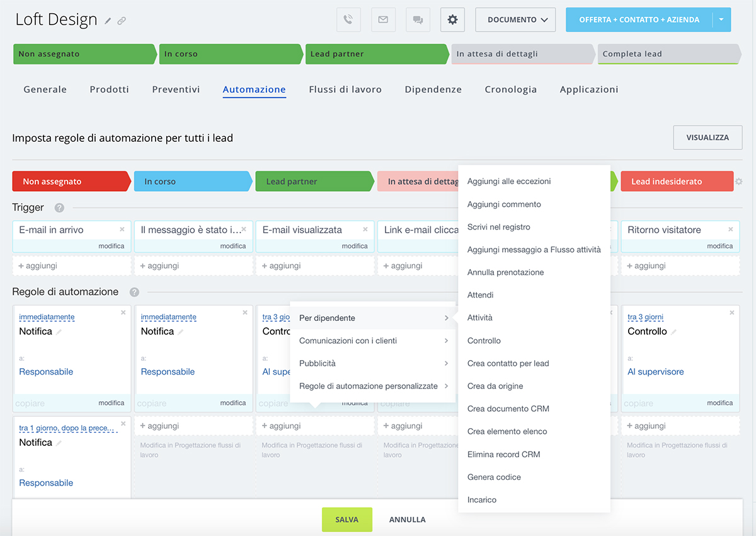Click modifica on the Ritorno visitatore trigger
This screenshot has width=756, height=536.
(719, 246)
